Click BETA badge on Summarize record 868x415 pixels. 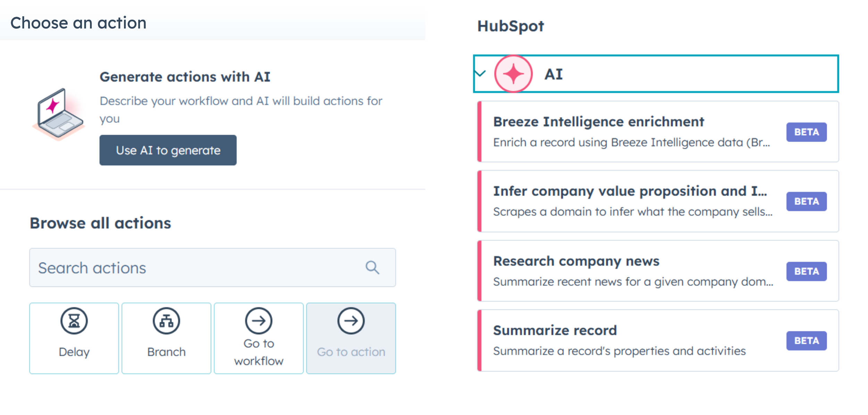point(807,341)
